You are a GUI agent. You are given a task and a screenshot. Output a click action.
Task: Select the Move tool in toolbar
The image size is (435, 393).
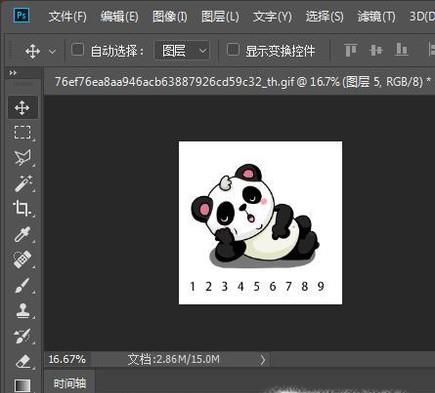(22, 107)
